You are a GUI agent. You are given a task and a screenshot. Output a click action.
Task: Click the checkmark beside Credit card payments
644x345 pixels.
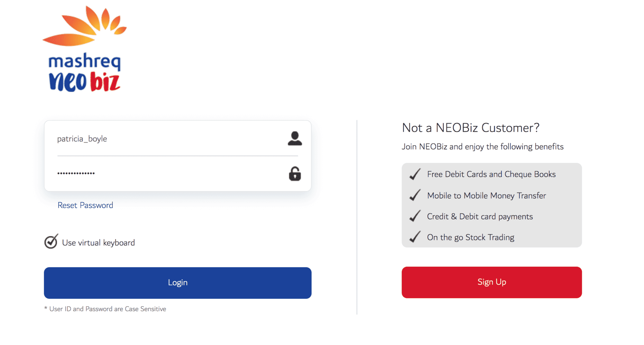[x=415, y=216]
